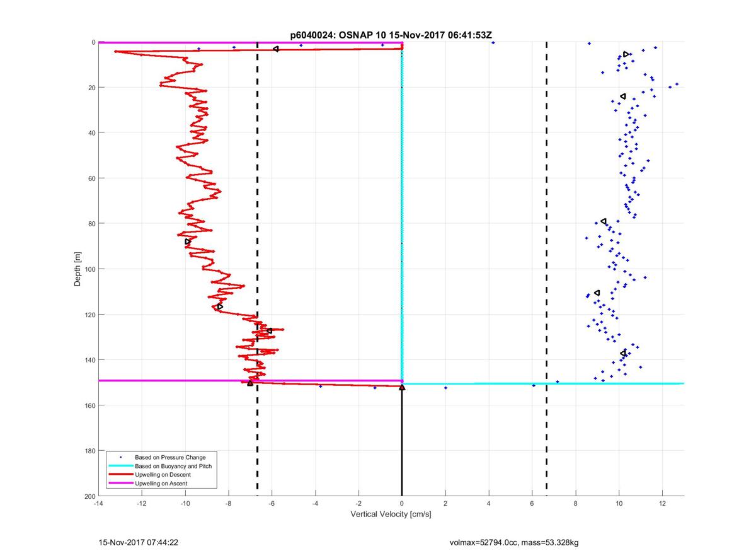Viewport: 756px width, 558px height.
Task: Click legend entry Upwelling on Descent
Action: 163,475
